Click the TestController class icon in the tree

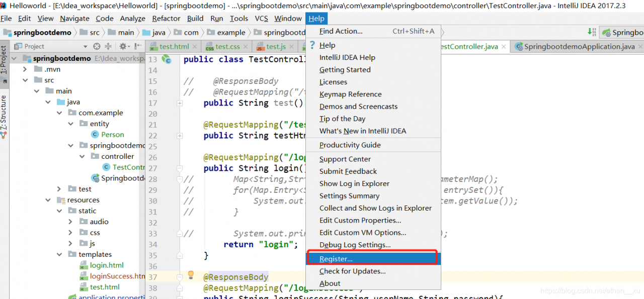106,167
